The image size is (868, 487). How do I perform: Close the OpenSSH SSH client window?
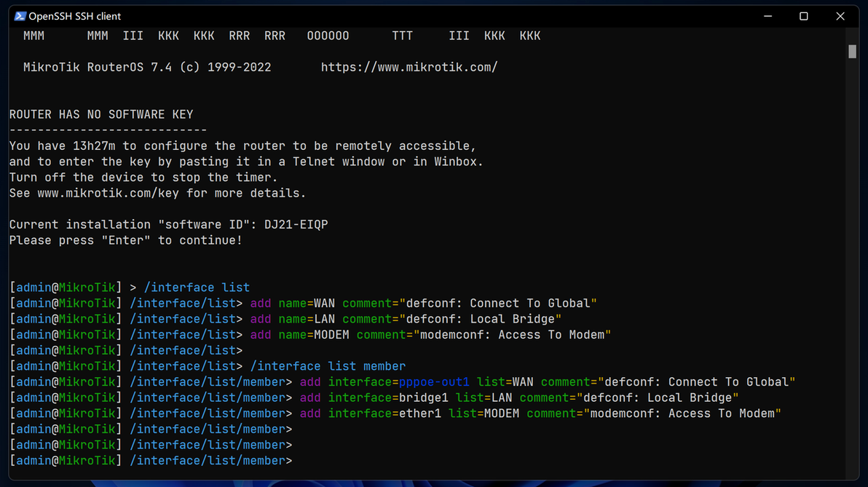(840, 16)
